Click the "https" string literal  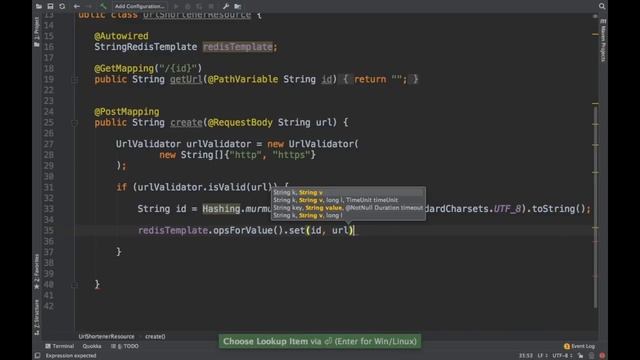pos(291,155)
